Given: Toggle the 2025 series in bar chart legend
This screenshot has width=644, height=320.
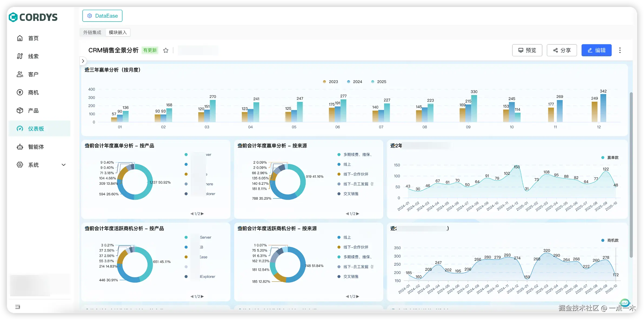Looking at the screenshot, I should [373, 82].
